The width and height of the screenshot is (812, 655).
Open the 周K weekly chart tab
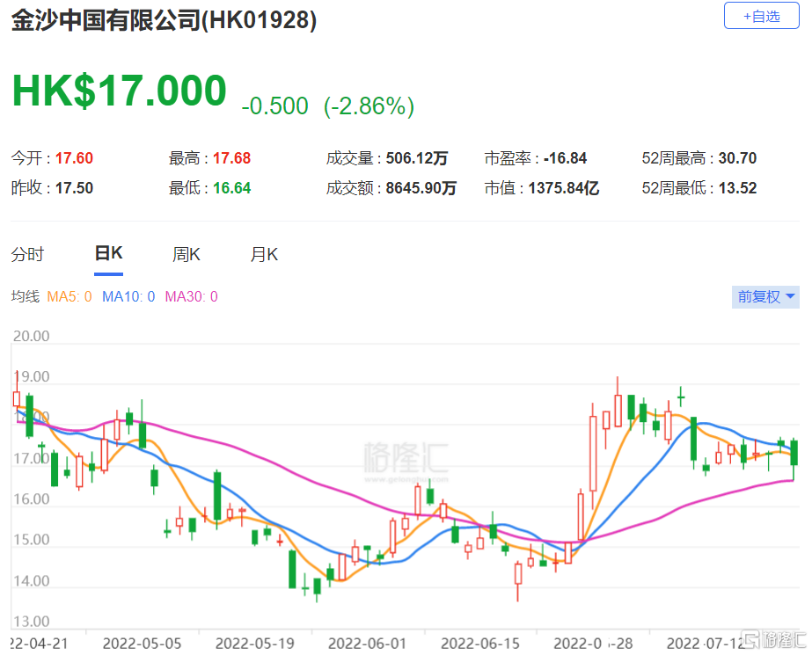click(187, 255)
